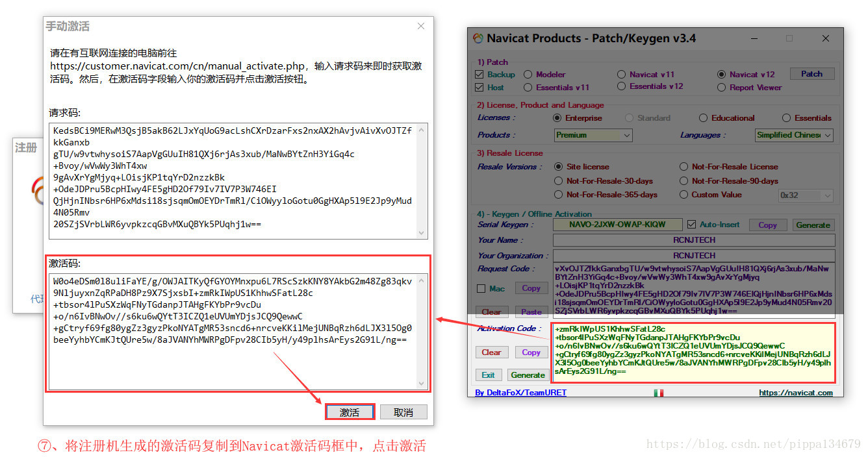Click the Italian flag icon in keygen footer
Image resolution: width=868 pixels, height=457 pixels.
[658, 393]
